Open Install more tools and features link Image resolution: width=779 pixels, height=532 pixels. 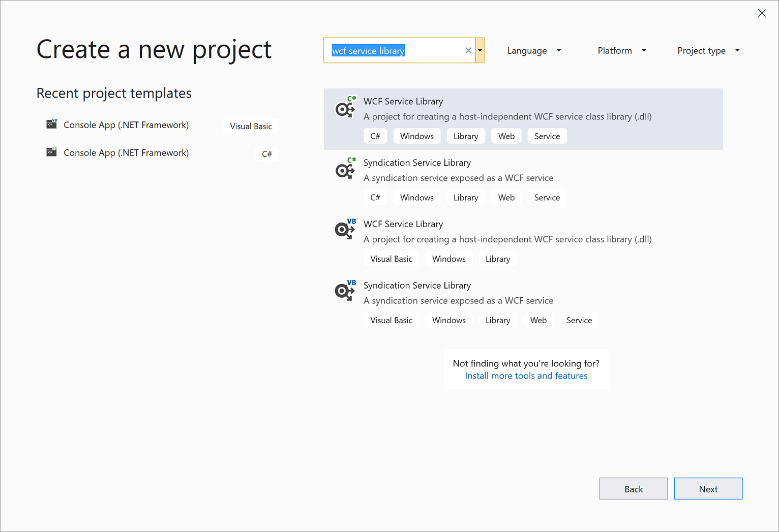click(x=526, y=375)
